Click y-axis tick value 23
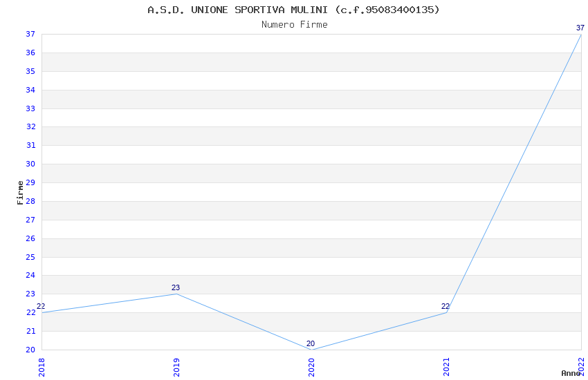The height and width of the screenshot is (380, 588). [x=30, y=294]
